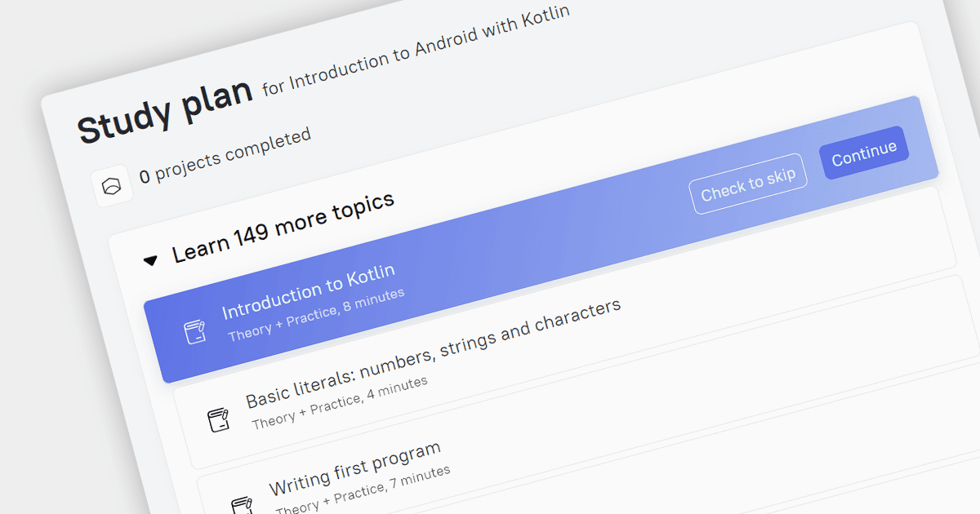980x514 pixels.
Task: Click the Introduction to Kotlin book icon
Action: tap(194, 331)
